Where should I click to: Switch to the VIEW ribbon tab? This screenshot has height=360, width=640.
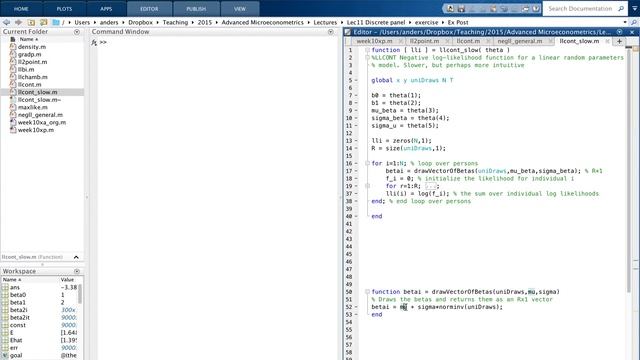pos(240,9)
